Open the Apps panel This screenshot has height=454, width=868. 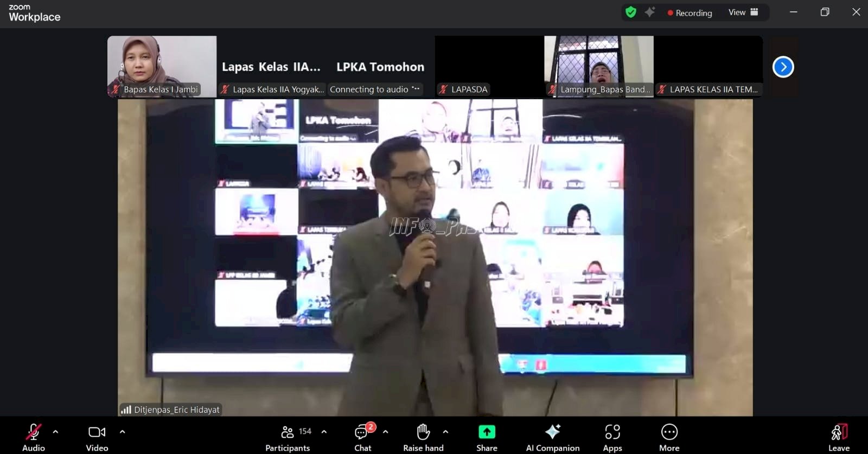(612, 437)
